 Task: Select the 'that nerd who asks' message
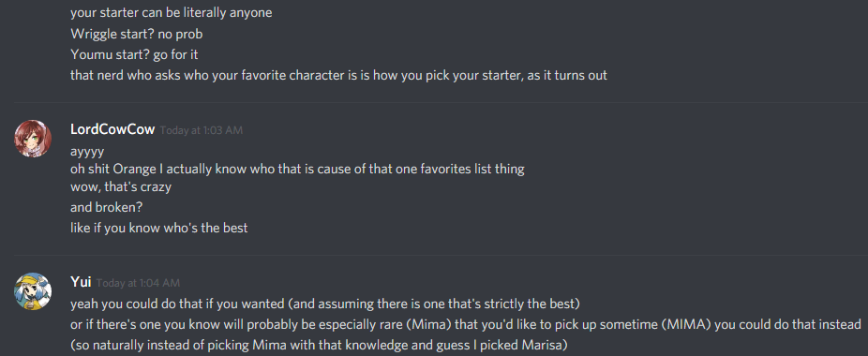click(338, 75)
